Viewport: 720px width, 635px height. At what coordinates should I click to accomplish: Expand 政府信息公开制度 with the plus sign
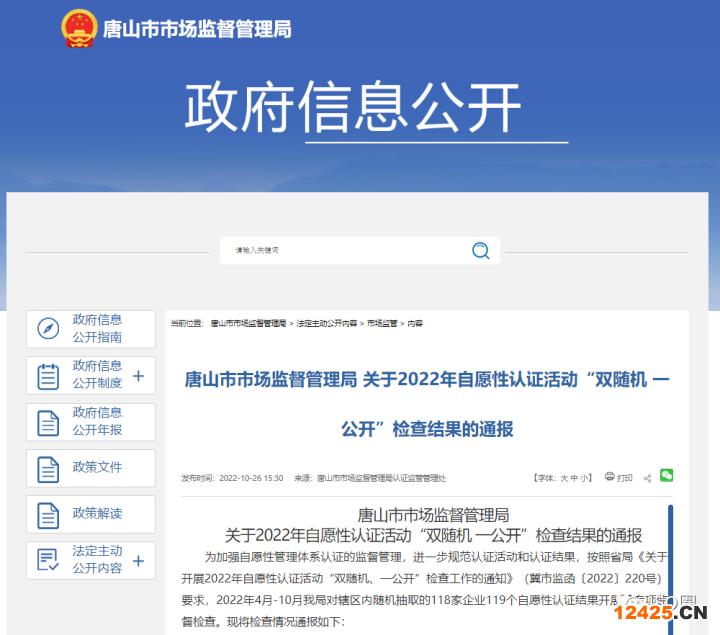coord(138,376)
